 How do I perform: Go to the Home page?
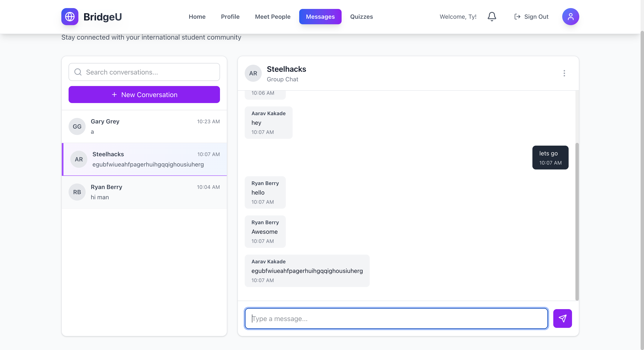pos(197,17)
